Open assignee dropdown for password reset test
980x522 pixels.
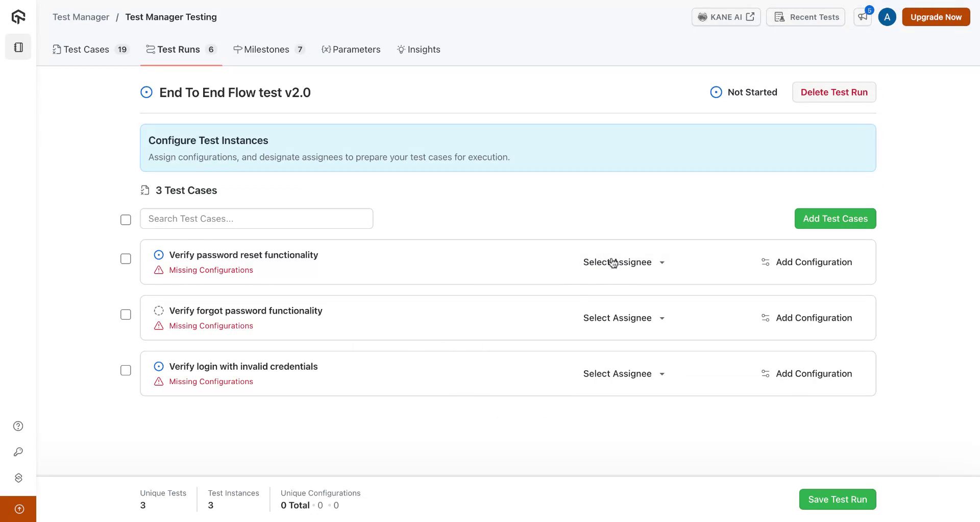[x=624, y=262]
